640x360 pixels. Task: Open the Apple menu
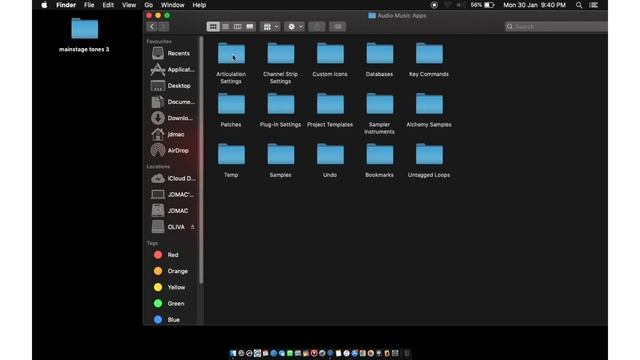coord(44,5)
